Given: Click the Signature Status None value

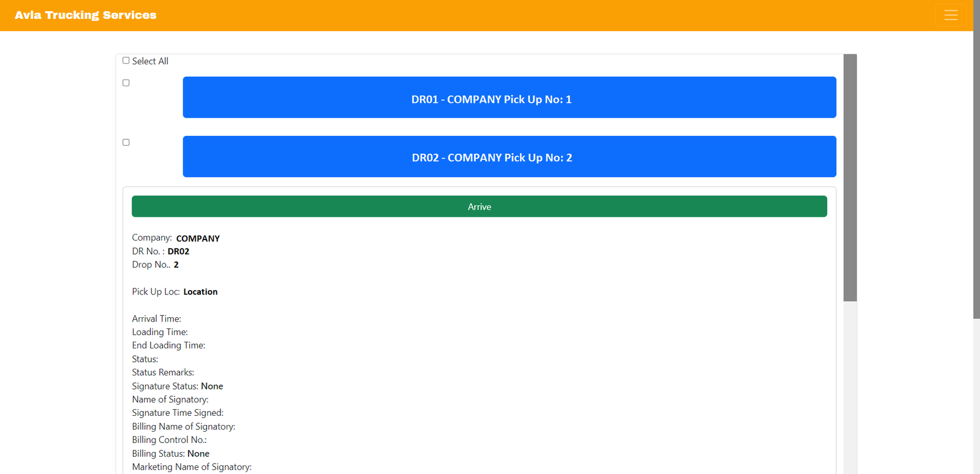Looking at the screenshot, I should [x=212, y=386].
